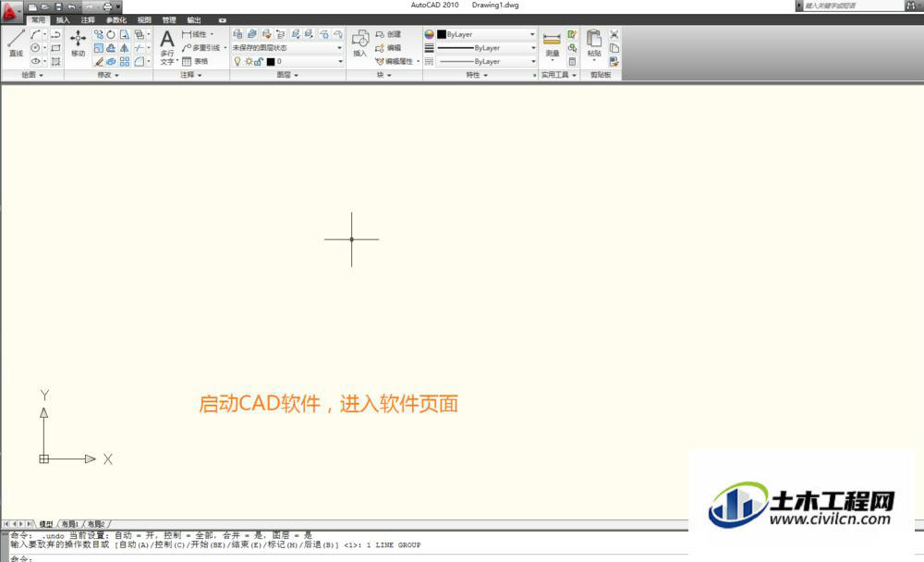Select the Rotate tool in Modify panel
Image resolution: width=924 pixels, height=562 pixels.
click(x=111, y=34)
